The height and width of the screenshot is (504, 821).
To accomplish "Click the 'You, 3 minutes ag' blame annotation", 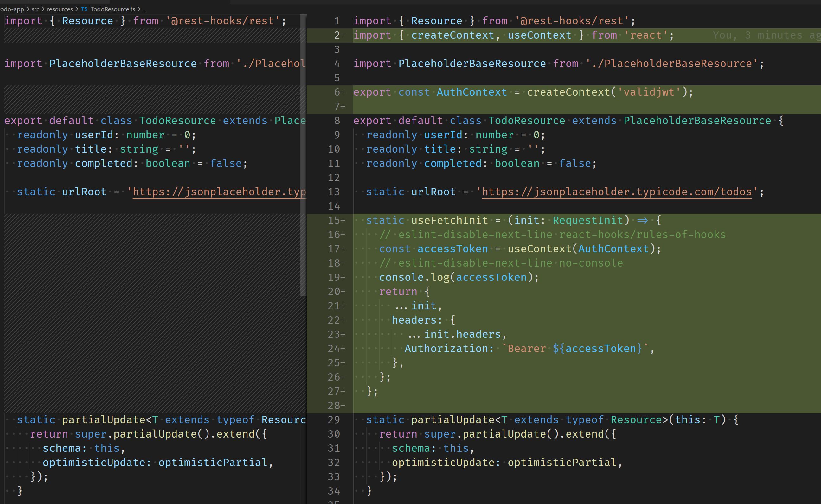I will tap(766, 35).
